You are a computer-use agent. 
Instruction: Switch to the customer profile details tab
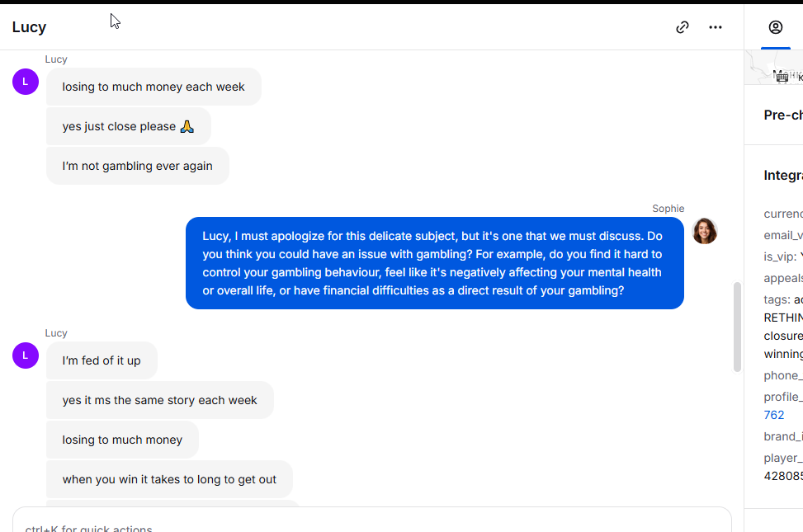(775, 27)
